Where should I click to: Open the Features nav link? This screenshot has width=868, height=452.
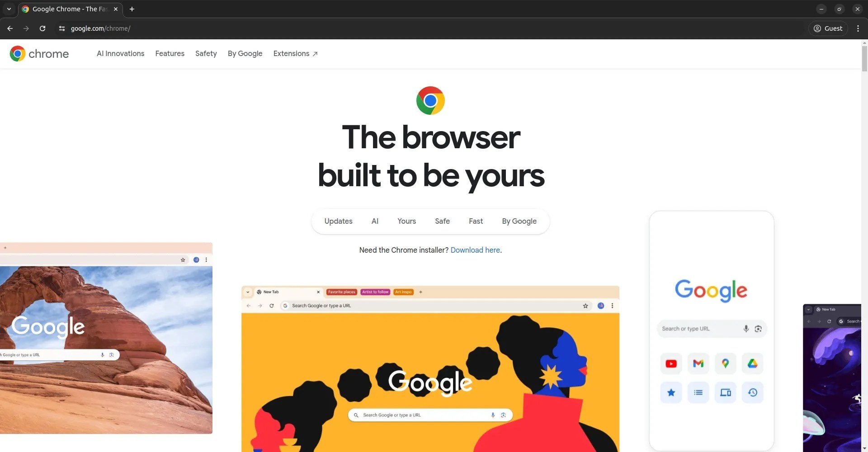click(x=170, y=54)
